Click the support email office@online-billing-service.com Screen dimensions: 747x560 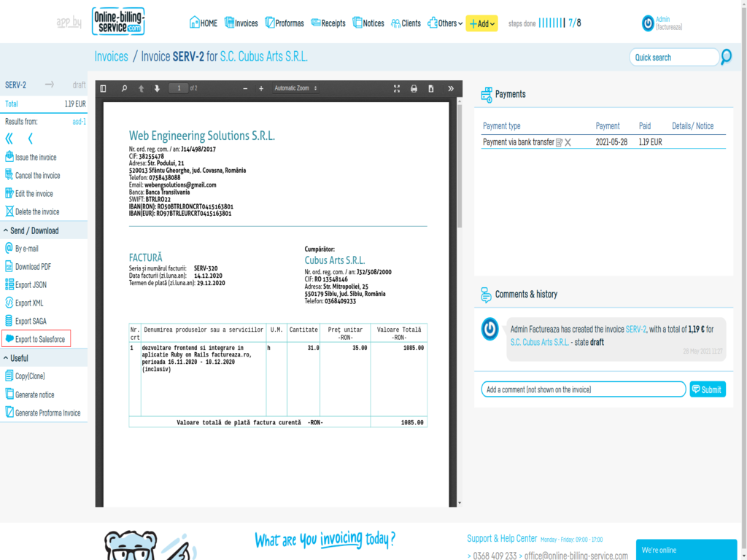click(x=576, y=556)
